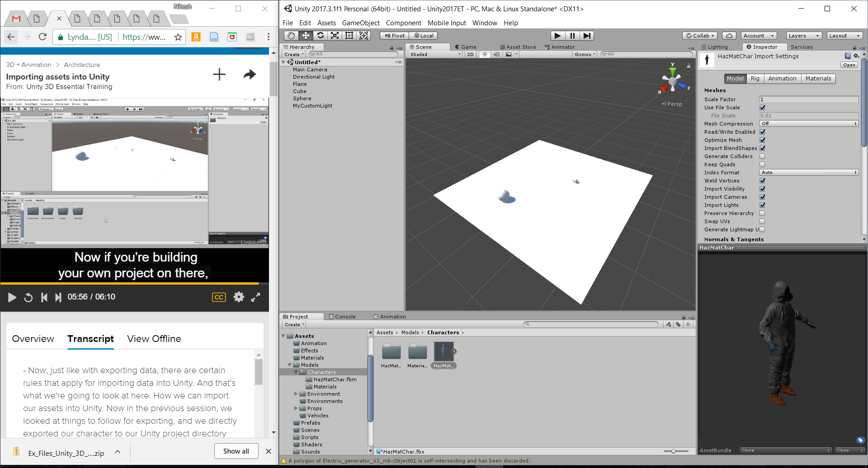868x468 pixels.
Task: Open Layout dropdown
Action: (x=844, y=36)
